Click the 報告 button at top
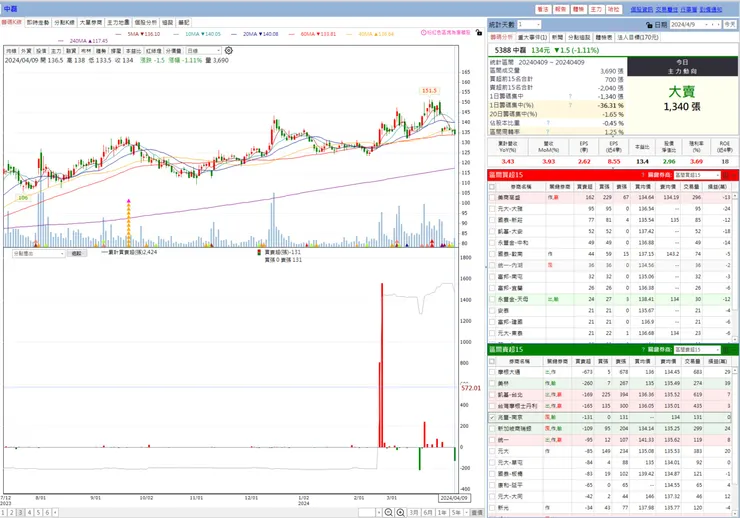Screen dimensions: 740x518 coord(561,9)
